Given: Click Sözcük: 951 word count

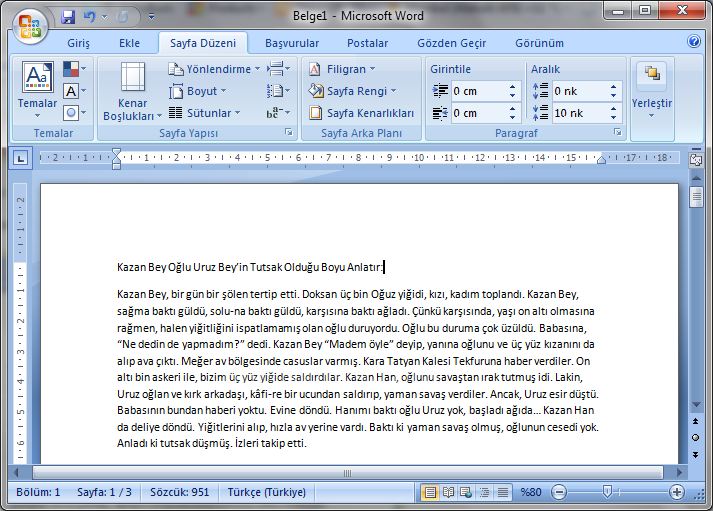Looking at the screenshot, I should [180, 492].
